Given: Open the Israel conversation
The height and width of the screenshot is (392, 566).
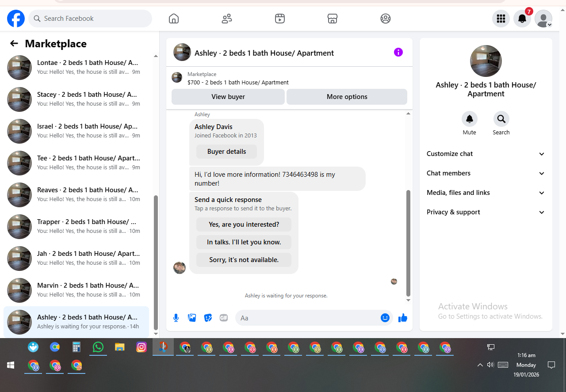Looking at the screenshot, I should (76, 131).
